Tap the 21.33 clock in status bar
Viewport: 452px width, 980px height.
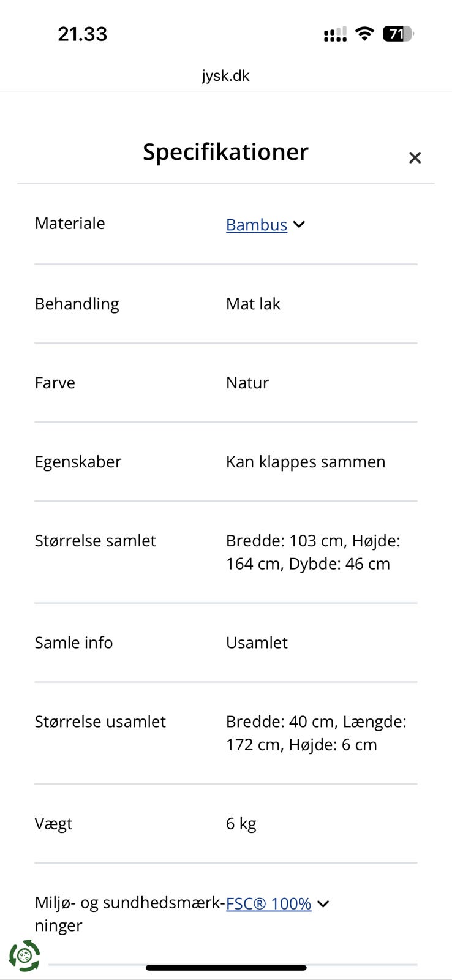pos(82,34)
